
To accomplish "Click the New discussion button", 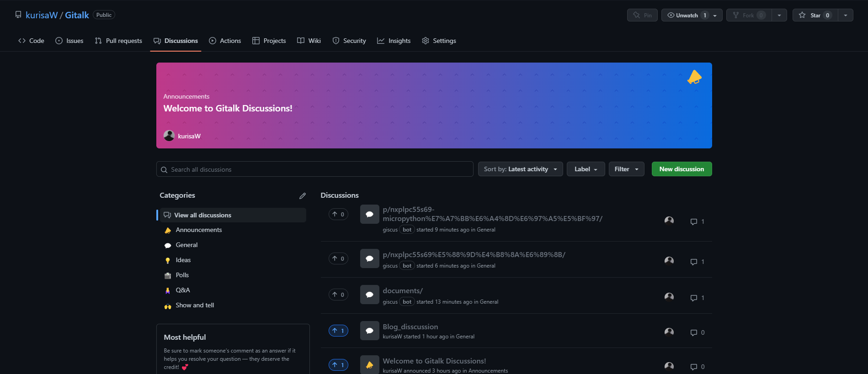I will coord(682,169).
